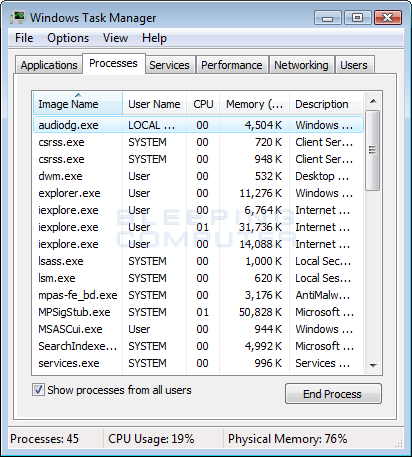Switch to the Services tab
Screen dimensions: 412x457
coord(169,65)
